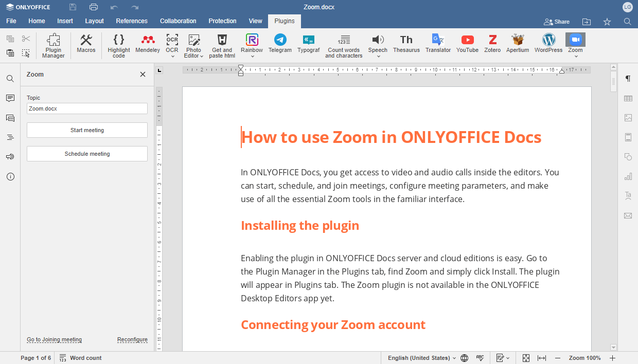Open Feedback and Support megaphone icon

pos(10,157)
